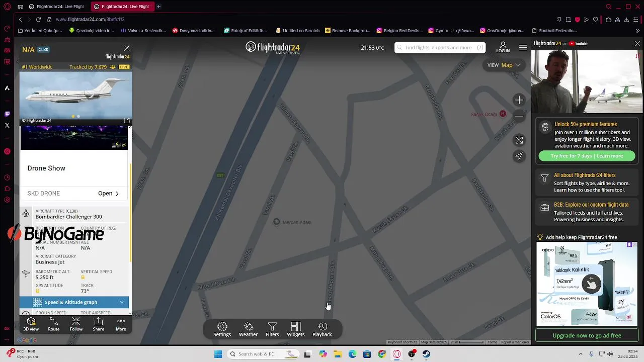644x362 pixels.
Task: Focus the Find flights search field
Action: [x=440, y=48]
